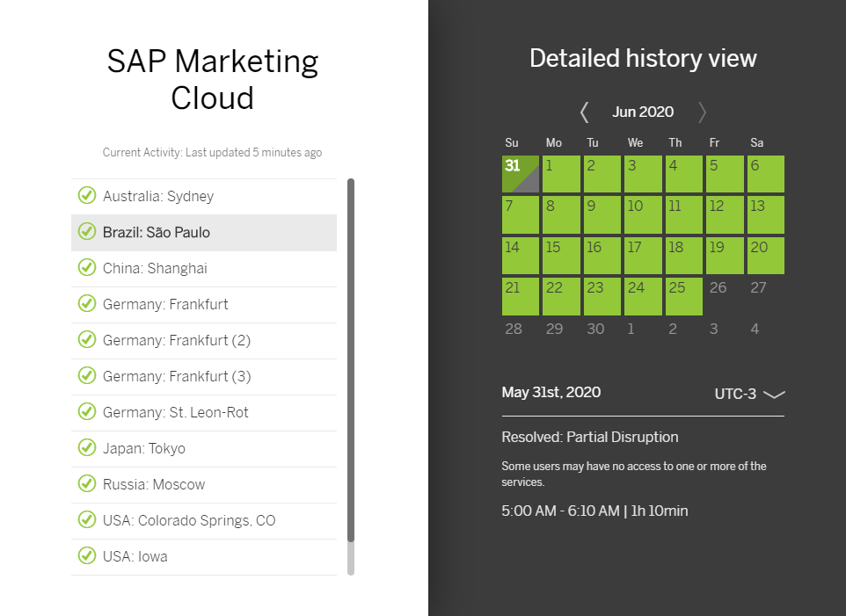Select the USA: Iowa data center

(204, 557)
